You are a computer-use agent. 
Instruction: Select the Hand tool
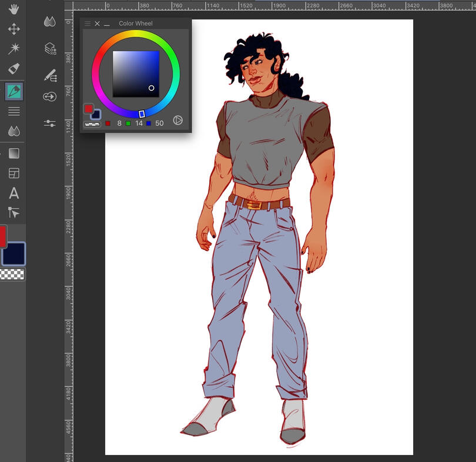pos(14,9)
